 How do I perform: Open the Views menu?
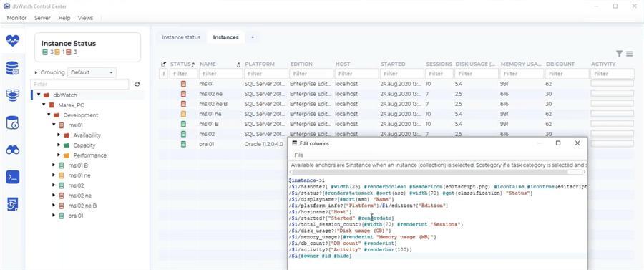[x=85, y=18]
